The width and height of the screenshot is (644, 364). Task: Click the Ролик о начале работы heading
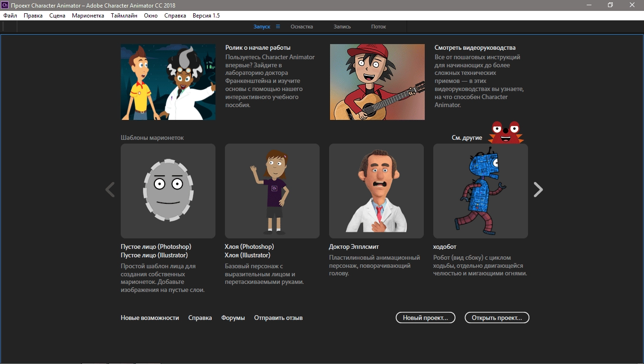[x=258, y=48]
